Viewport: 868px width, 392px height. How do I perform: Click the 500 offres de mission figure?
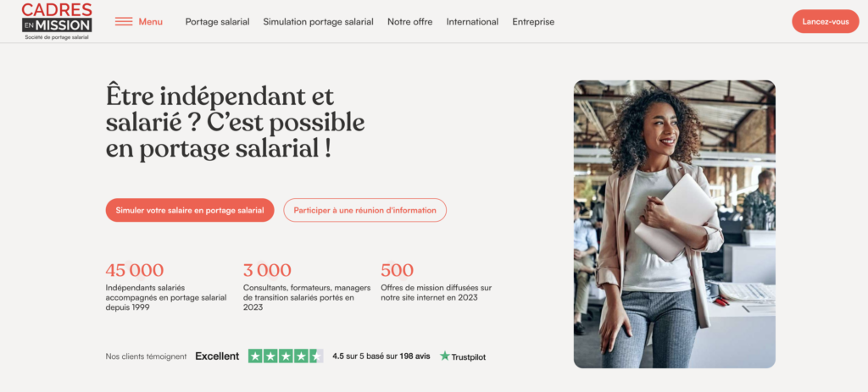coord(397,270)
